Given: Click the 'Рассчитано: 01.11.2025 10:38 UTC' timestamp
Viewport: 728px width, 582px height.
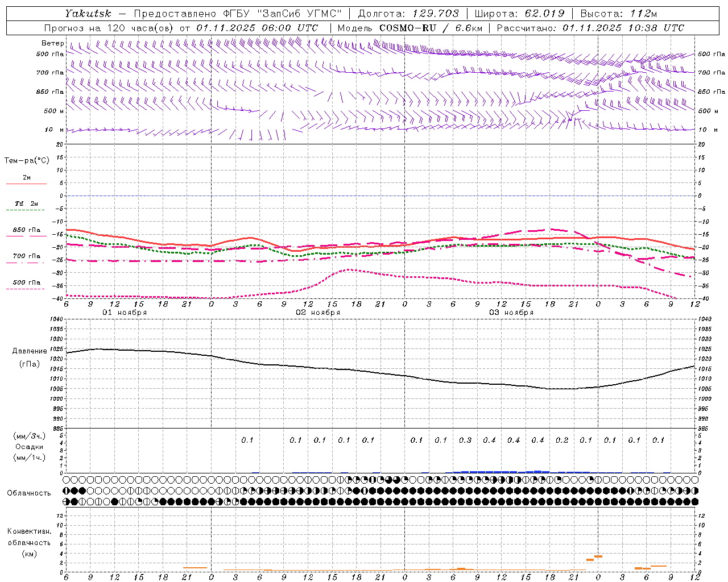Looking at the screenshot, I should (590, 28).
